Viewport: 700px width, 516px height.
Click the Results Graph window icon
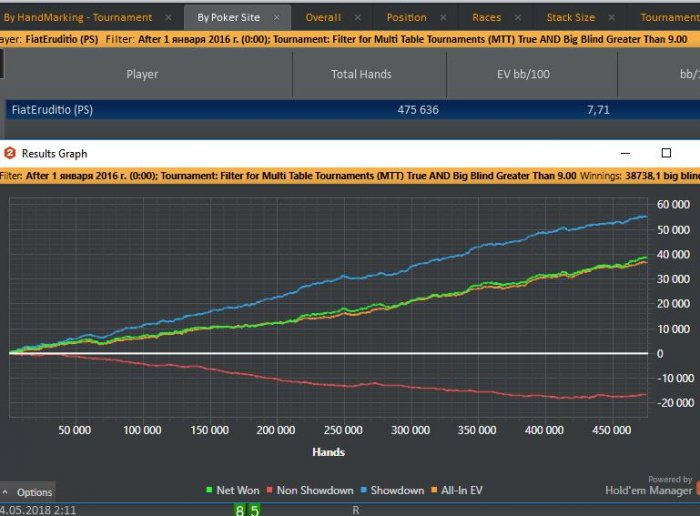click(x=10, y=153)
